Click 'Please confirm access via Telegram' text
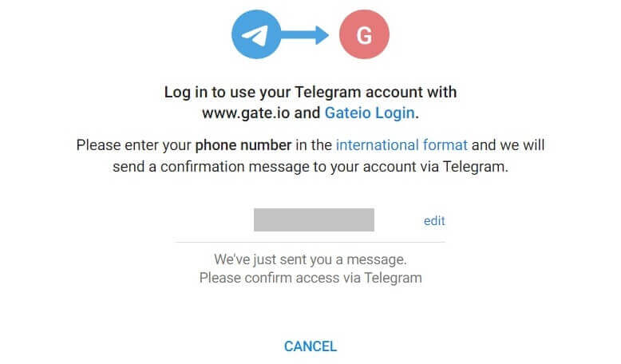The height and width of the screenshot is (364, 621). click(310, 278)
